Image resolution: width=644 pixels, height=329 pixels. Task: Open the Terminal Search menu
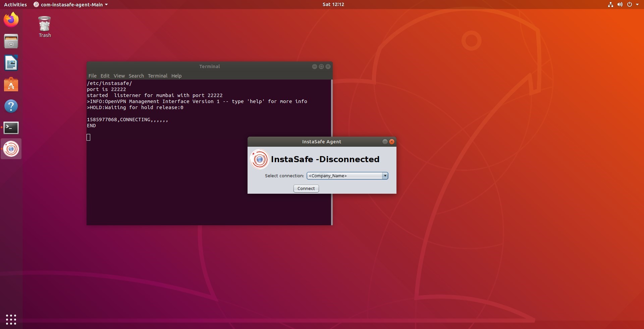point(136,76)
